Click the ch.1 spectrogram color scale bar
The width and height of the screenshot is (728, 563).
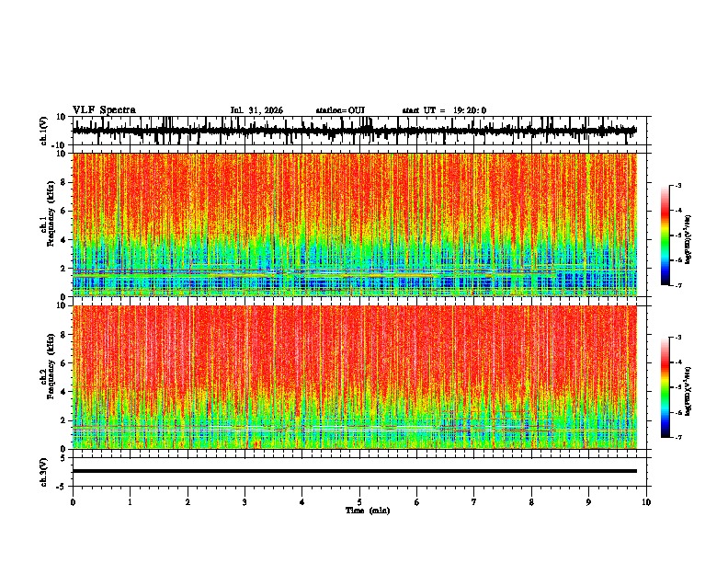pos(665,236)
